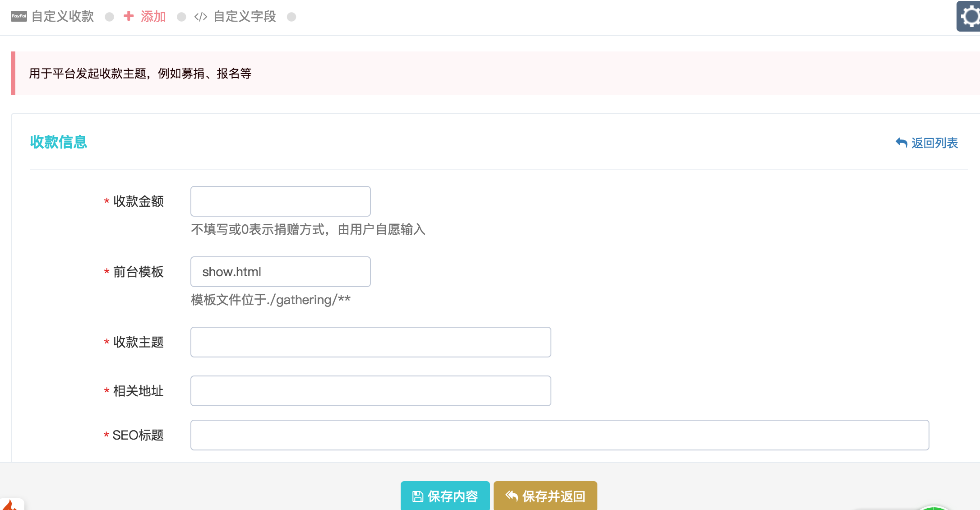Open the settings gear in the top right
Image resolution: width=980 pixels, height=510 pixels.
click(968, 16)
